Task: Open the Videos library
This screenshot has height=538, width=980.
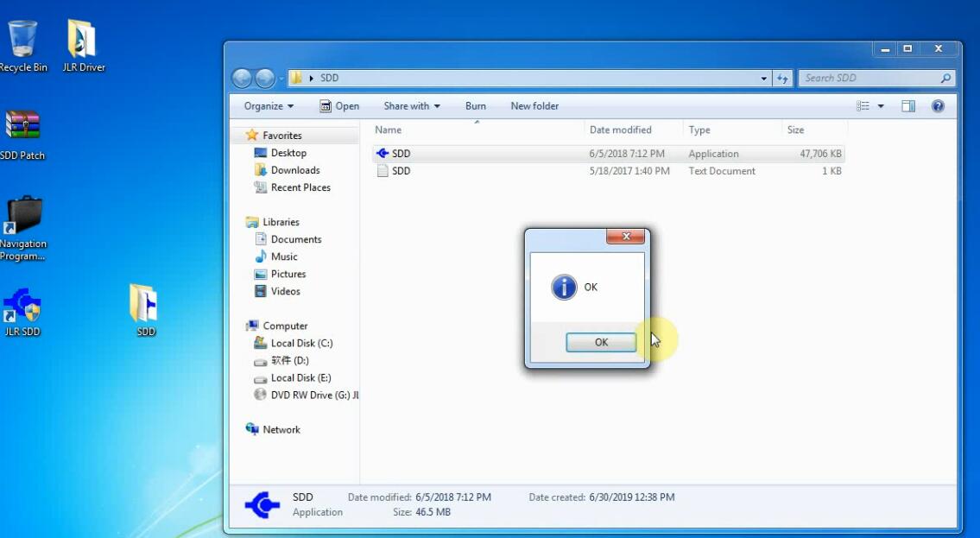Action: tap(286, 291)
